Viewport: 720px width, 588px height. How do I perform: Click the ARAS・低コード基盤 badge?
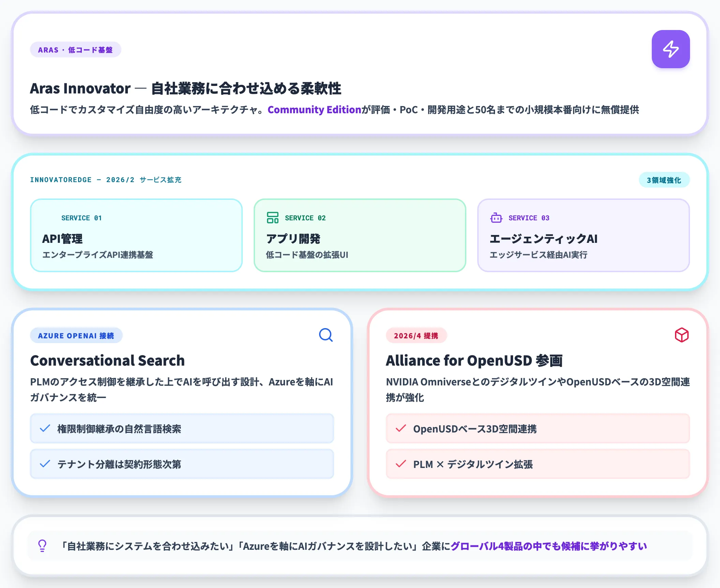(x=75, y=50)
